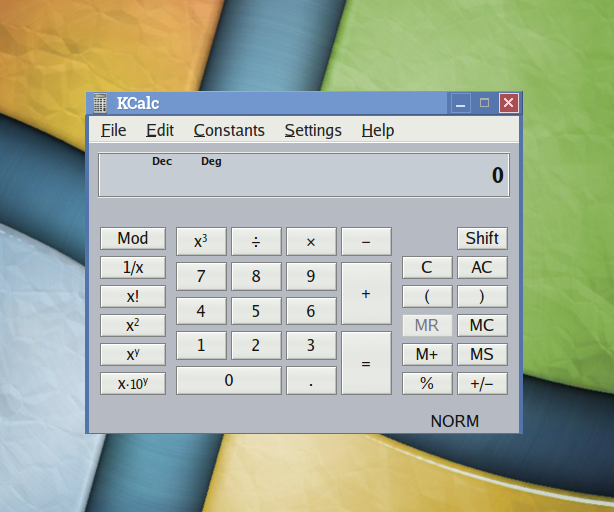This screenshot has height=512, width=614.
Task: Click the x to the power y button
Action: pyautogui.click(x=133, y=354)
